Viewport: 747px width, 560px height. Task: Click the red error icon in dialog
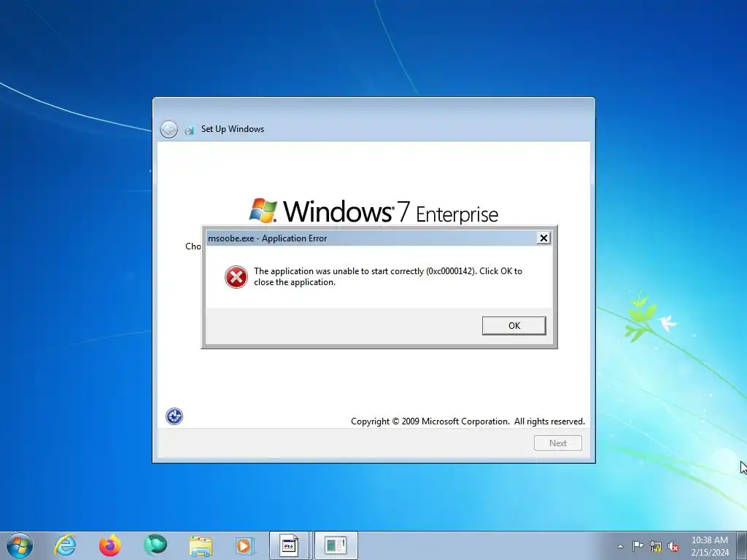(236, 277)
